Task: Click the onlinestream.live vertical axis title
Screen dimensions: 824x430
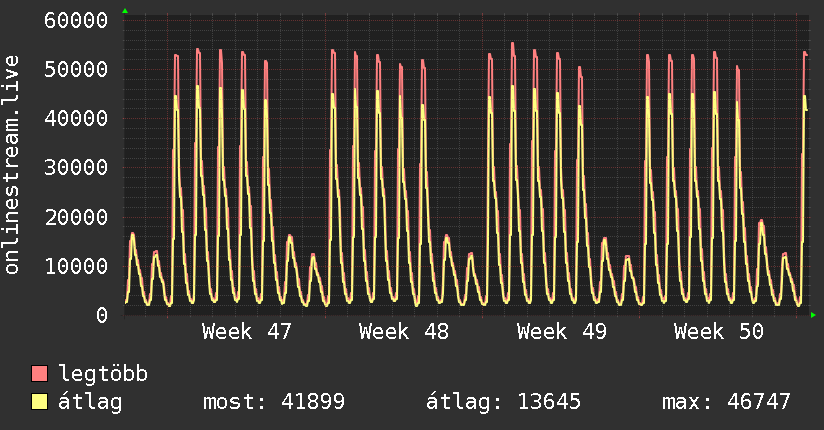Action: pos(11,165)
